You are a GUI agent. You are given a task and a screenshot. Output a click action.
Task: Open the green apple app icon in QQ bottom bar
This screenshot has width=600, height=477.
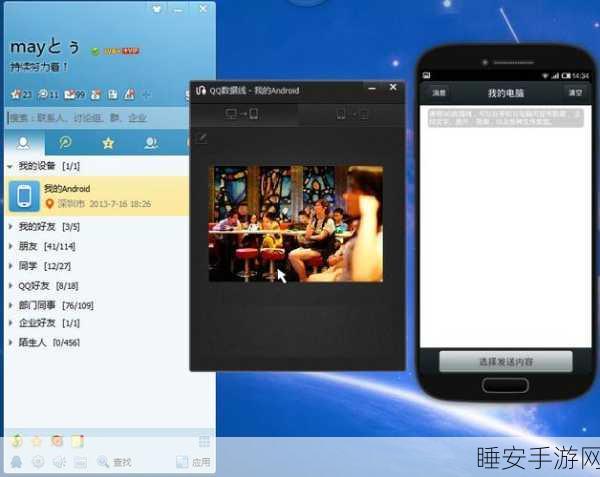[x=16, y=441]
